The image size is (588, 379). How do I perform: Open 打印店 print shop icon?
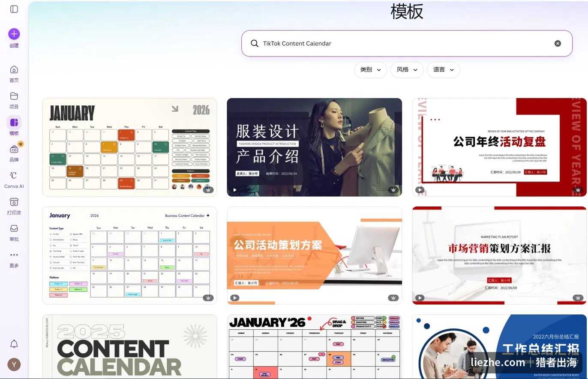coord(14,202)
